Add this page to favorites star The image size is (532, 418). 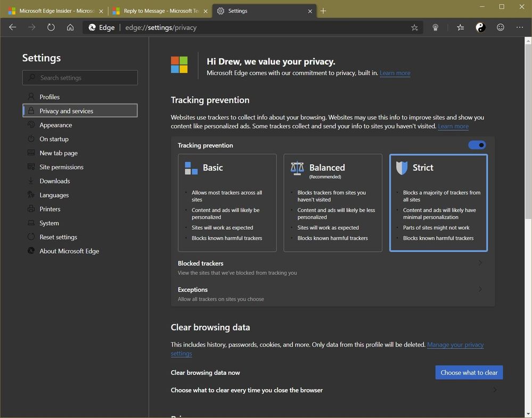tap(414, 28)
